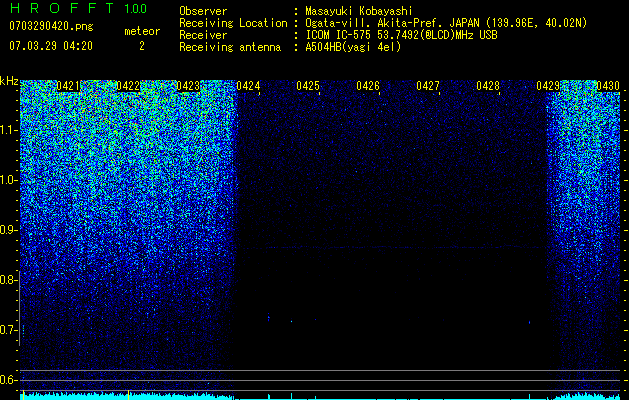Click the 0422 time marker
The image size is (629, 400).
pyautogui.click(x=128, y=86)
